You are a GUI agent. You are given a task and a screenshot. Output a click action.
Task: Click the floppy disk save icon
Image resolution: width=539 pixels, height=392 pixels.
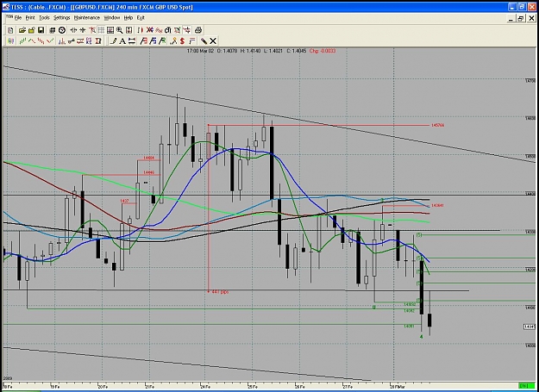(41, 30)
